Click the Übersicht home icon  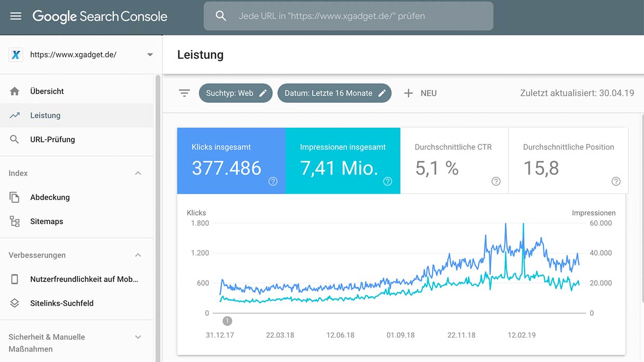click(x=15, y=91)
